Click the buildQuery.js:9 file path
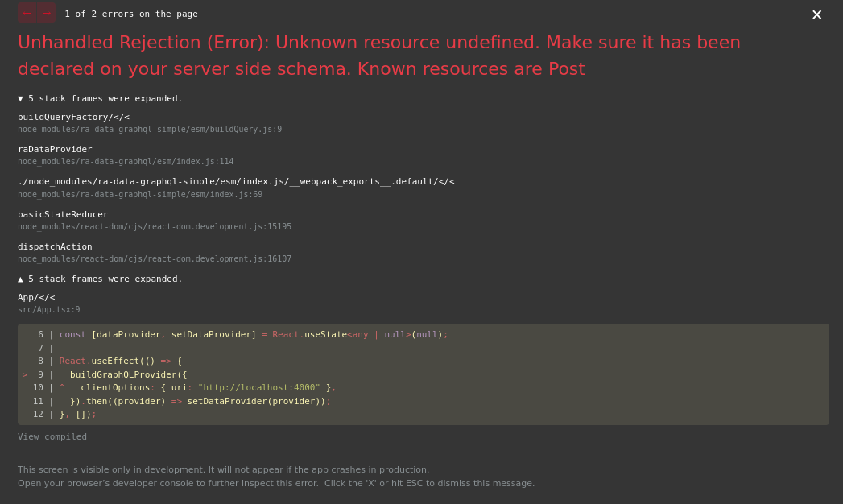Screen dimensions: 843x504 click(150, 129)
